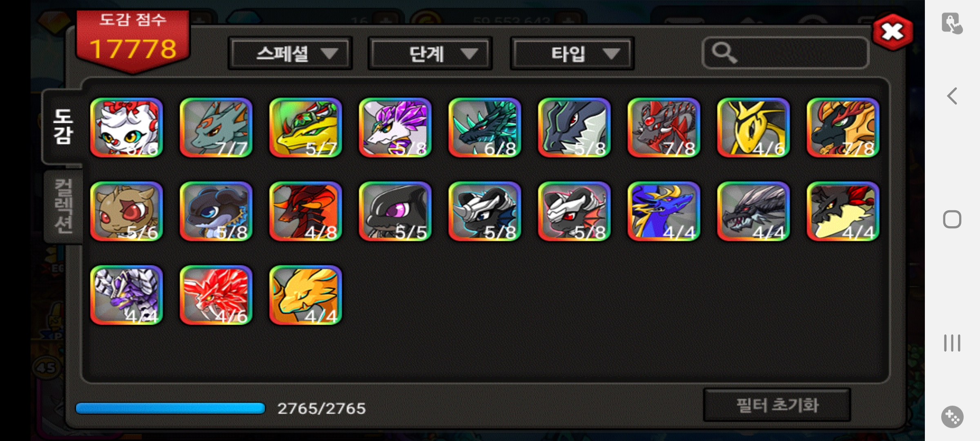Switch to the 도감 side tab
The image size is (980, 441).
click(63, 127)
